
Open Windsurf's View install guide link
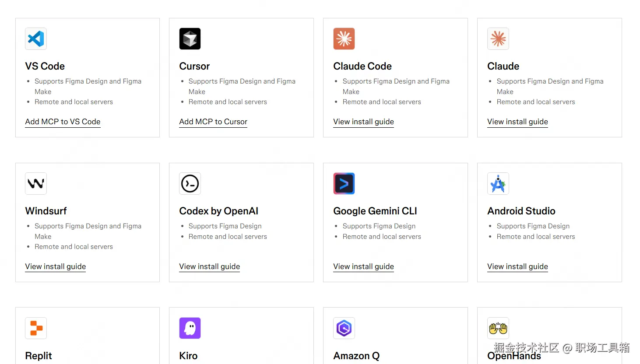tap(56, 266)
